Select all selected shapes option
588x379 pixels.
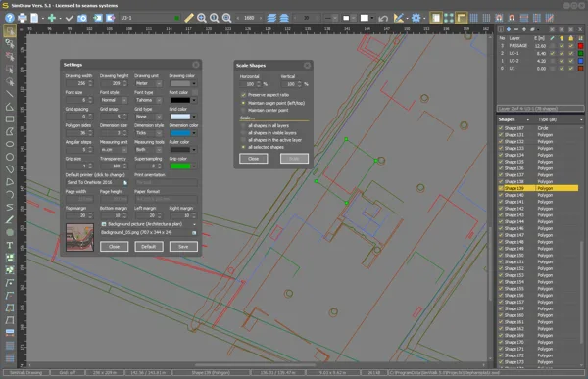[243, 147]
